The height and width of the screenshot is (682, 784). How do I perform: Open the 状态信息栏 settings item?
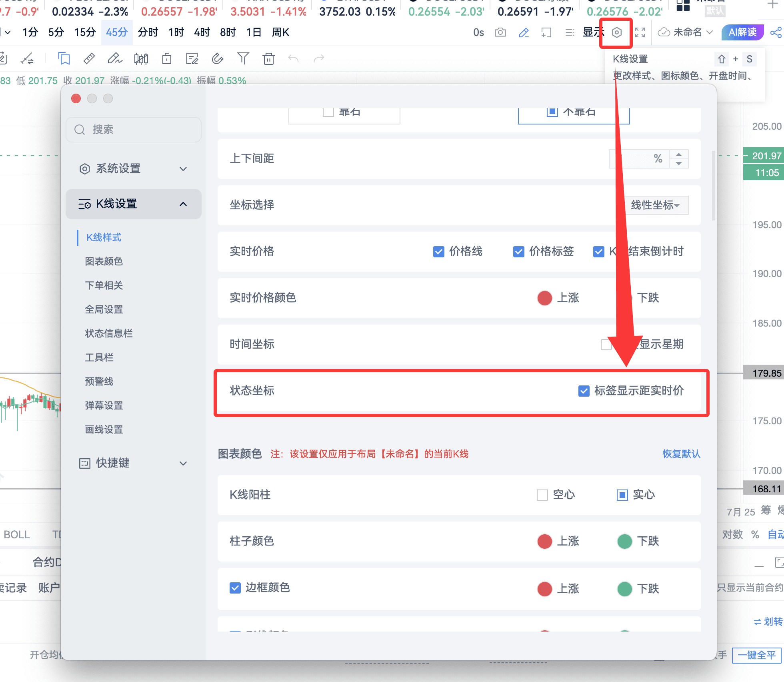tap(108, 334)
